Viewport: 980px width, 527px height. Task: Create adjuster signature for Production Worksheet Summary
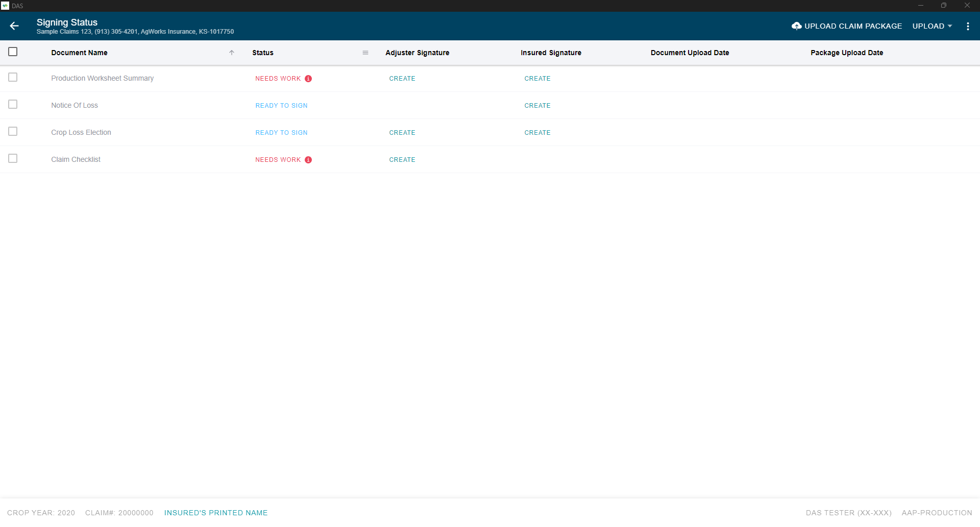tap(402, 79)
